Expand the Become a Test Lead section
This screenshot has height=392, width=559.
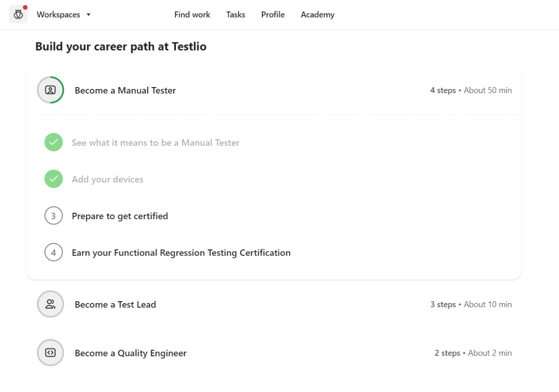274,304
